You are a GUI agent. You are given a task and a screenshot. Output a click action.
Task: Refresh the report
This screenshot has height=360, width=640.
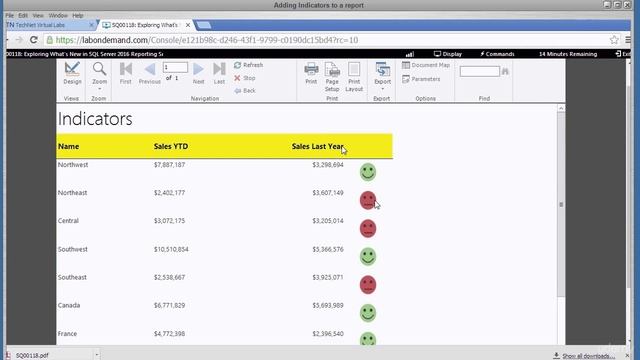click(249, 65)
